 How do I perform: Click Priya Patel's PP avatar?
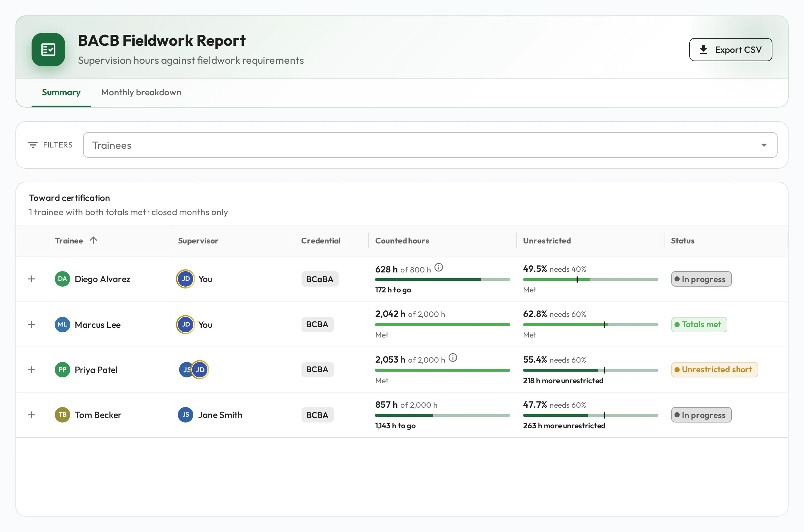(x=62, y=370)
